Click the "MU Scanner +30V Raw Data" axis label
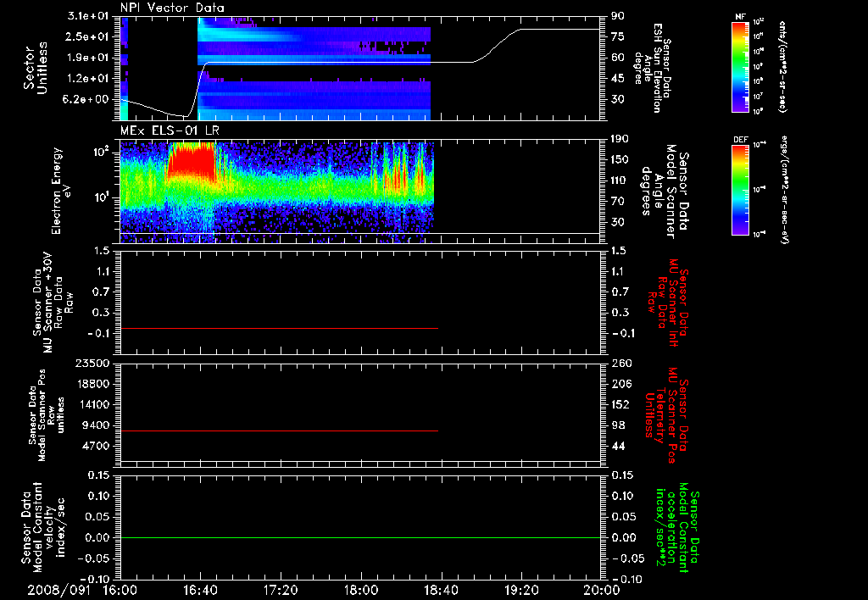 [52, 303]
